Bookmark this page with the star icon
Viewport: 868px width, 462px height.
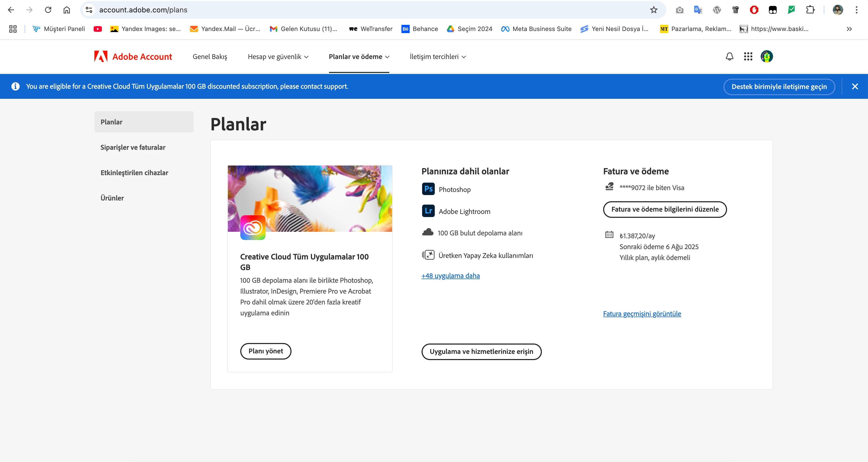(654, 10)
